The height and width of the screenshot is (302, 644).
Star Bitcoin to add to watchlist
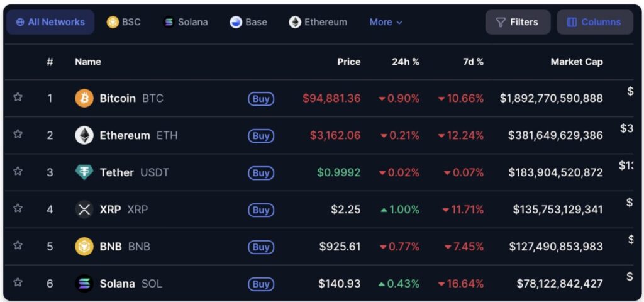18,97
